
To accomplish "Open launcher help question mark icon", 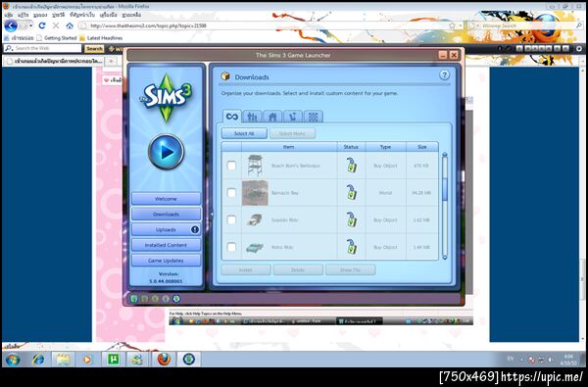I will pos(444,75).
